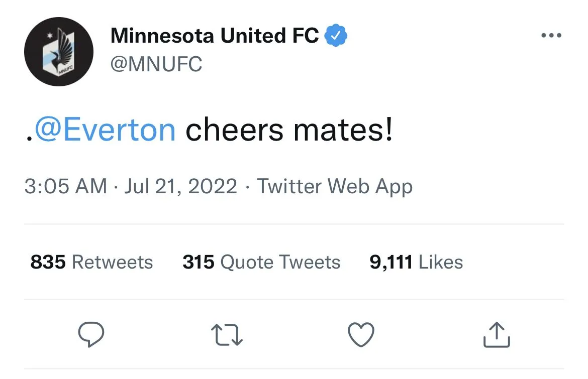
Task: Open the Twitter Web App source link
Action: point(335,186)
